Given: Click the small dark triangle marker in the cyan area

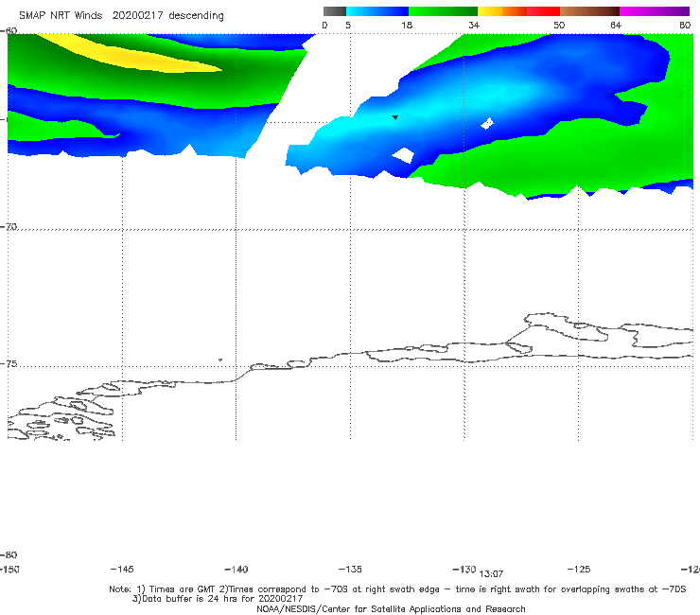Looking at the screenshot, I should click(x=394, y=117).
